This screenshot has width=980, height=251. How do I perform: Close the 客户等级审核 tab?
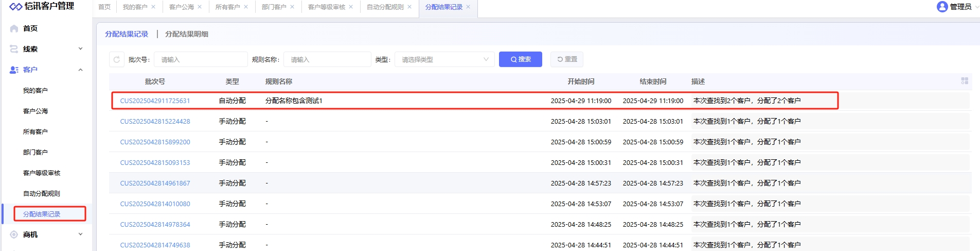tap(351, 7)
